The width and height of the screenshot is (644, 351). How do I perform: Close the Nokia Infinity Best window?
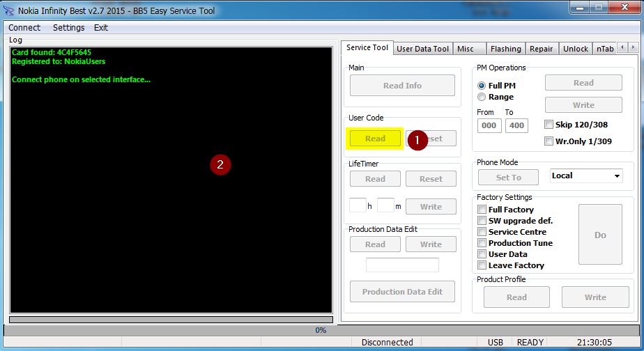(x=624, y=8)
